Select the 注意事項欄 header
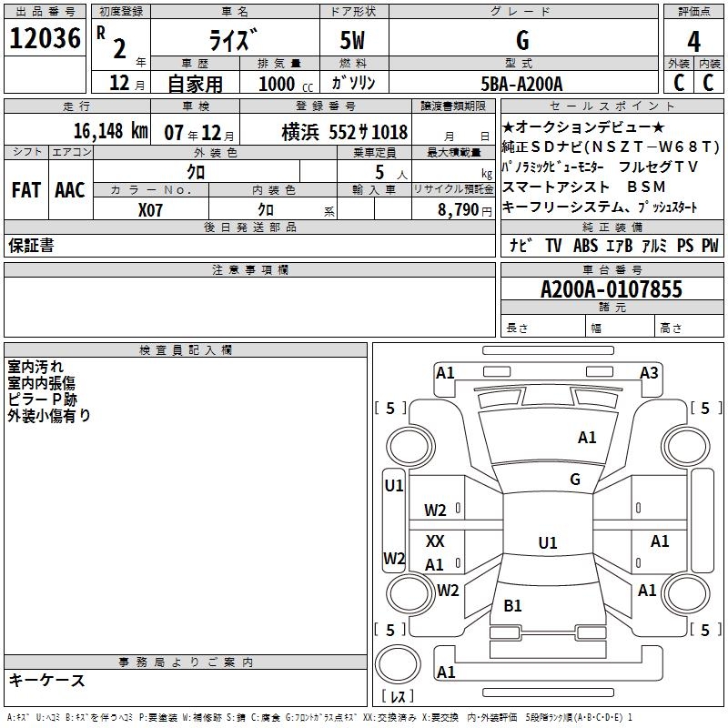The image size is (728, 728). (x=249, y=269)
